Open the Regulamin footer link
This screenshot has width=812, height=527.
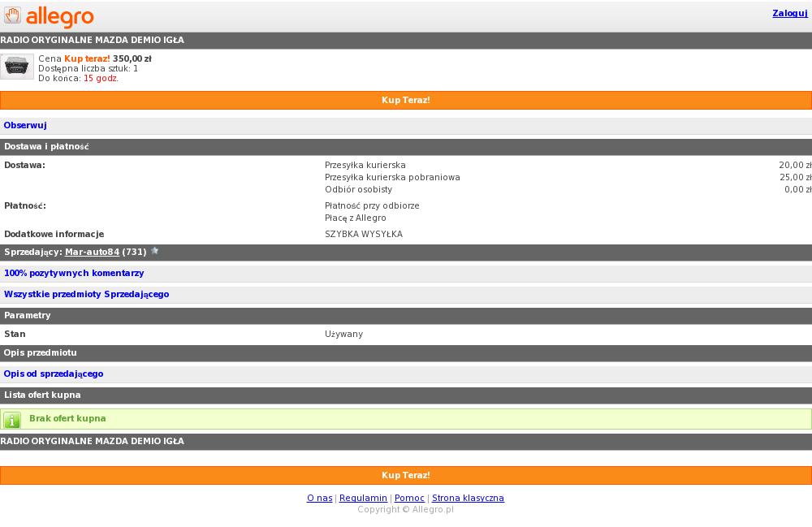(363, 498)
